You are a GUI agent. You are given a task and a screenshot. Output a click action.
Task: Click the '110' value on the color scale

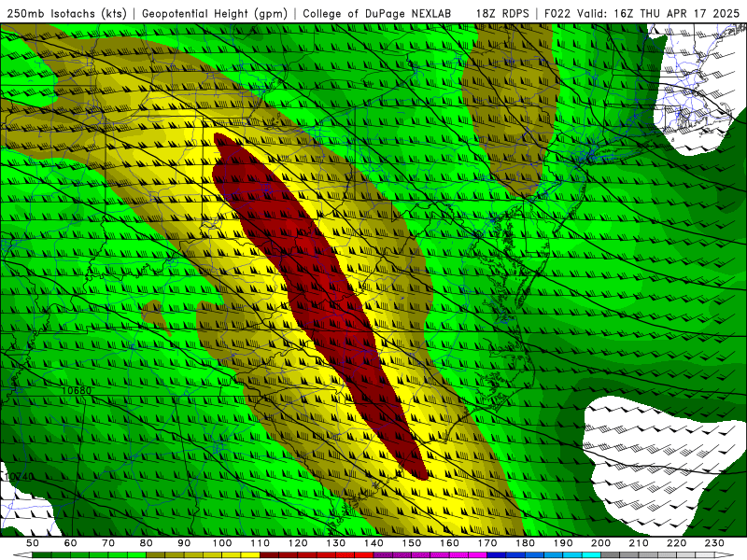[261, 543]
